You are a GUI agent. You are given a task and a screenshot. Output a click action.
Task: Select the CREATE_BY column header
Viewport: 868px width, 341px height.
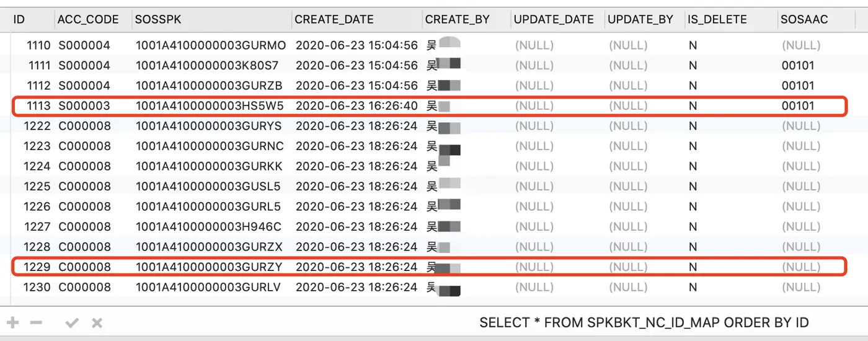[x=458, y=19]
